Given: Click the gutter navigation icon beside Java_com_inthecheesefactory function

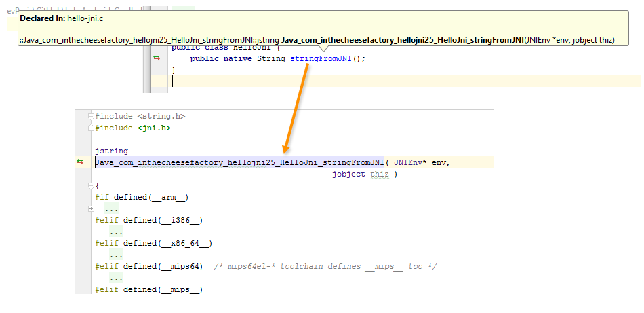Looking at the screenshot, I should [x=80, y=162].
